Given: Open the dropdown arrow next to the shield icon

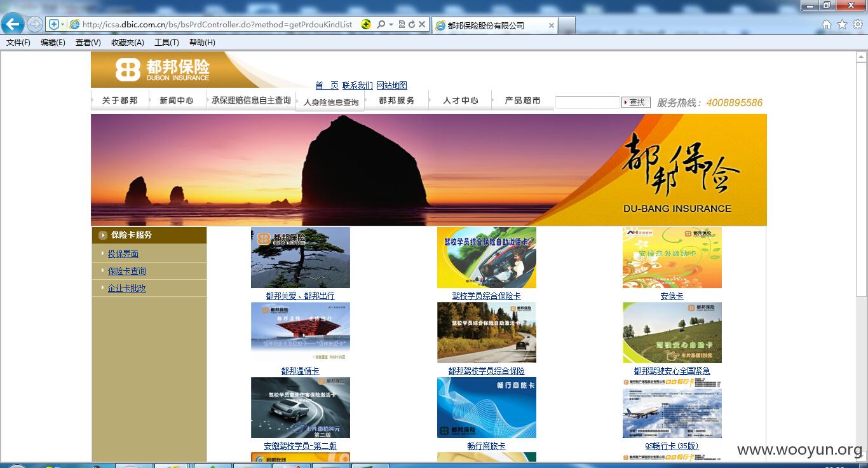Looking at the screenshot, I should click(63, 25).
